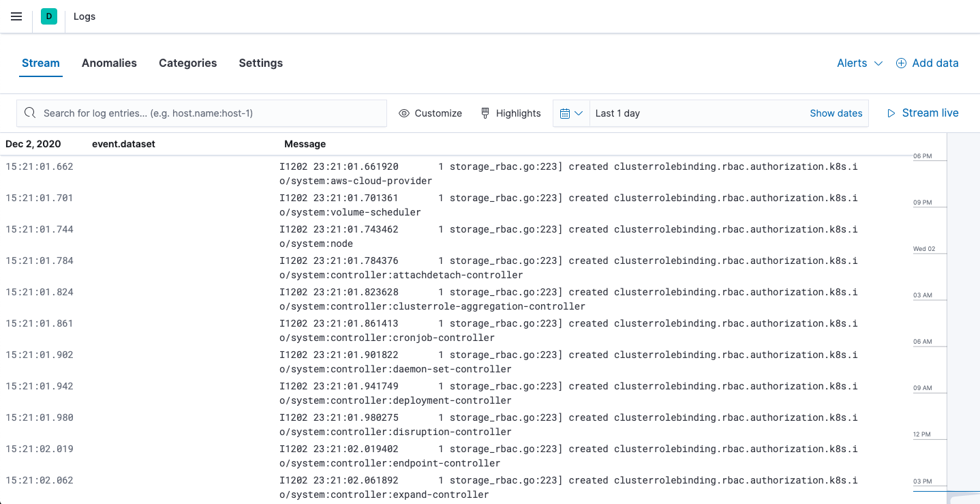Image resolution: width=980 pixels, height=504 pixels.
Task: Click the 'D' deployment space avatar
Action: [48, 16]
